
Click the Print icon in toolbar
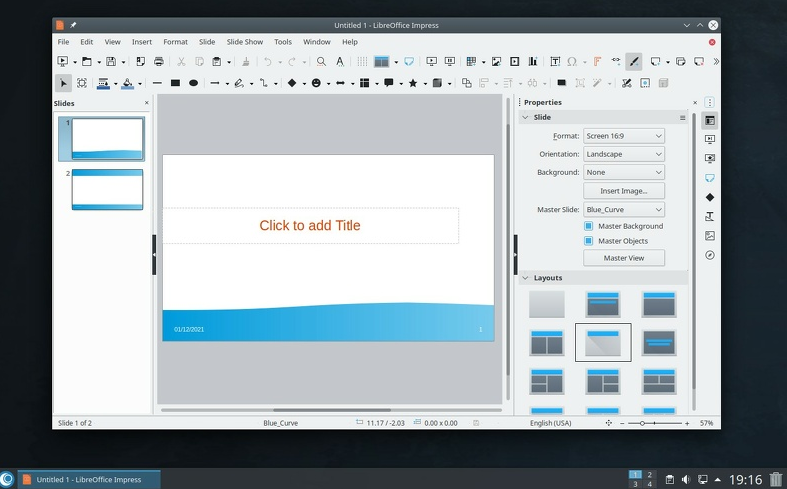(x=159, y=62)
